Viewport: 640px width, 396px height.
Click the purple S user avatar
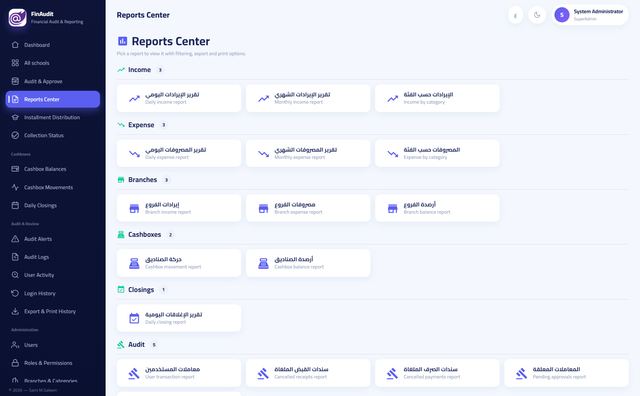[562, 15]
